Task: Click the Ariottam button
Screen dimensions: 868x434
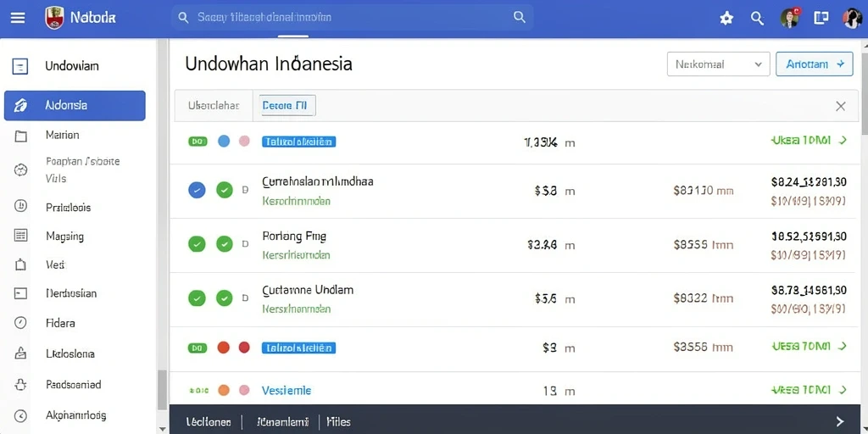Action: [x=815, y=64]
